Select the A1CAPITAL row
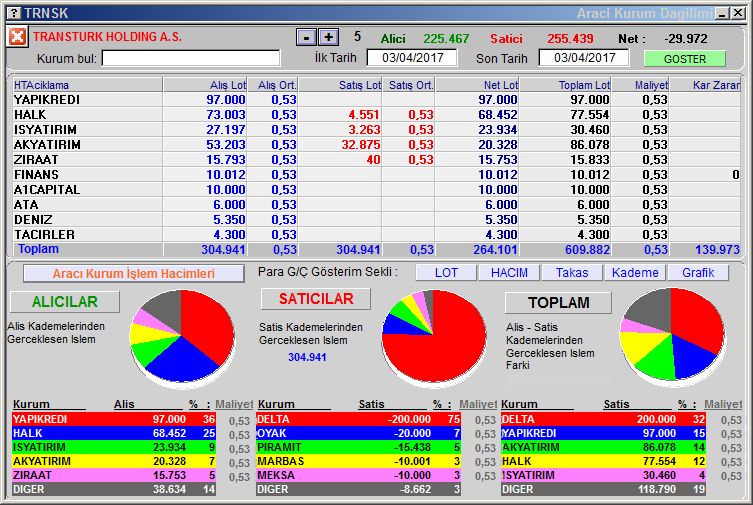 (x=376, y=189)
